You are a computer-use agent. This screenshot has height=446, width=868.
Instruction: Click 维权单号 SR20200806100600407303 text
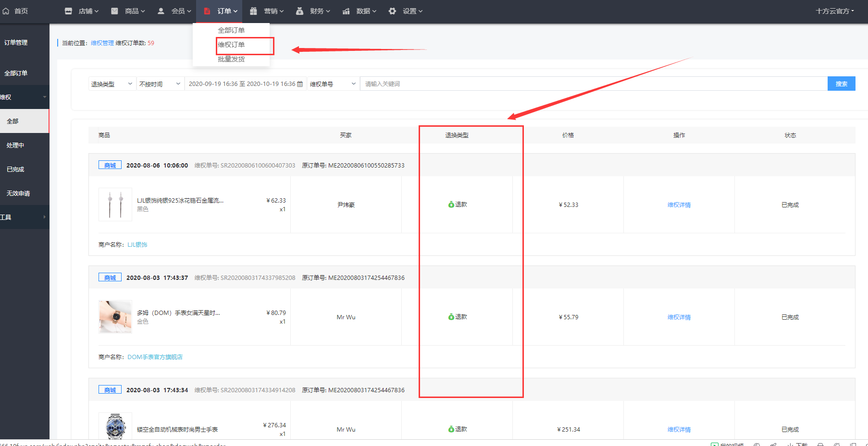[x=245, y=166]
